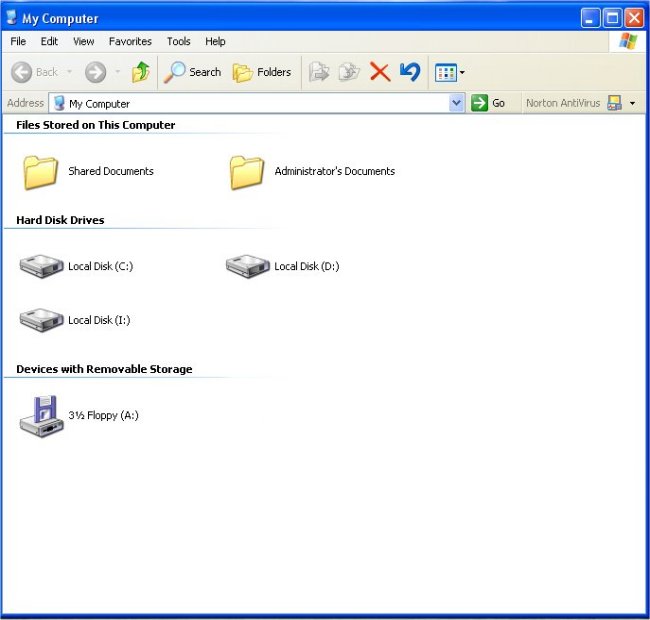Viewport: 650px width, 620px height.
Task: Open the Favorites menu
Action: point(130,41)
